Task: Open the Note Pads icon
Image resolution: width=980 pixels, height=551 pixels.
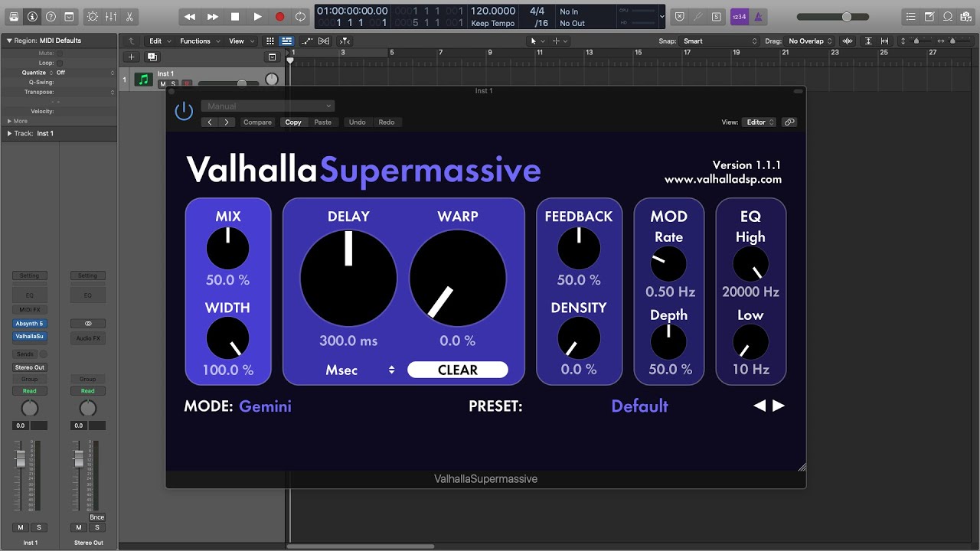Action: pyautogui.click(x=929, y=16)
